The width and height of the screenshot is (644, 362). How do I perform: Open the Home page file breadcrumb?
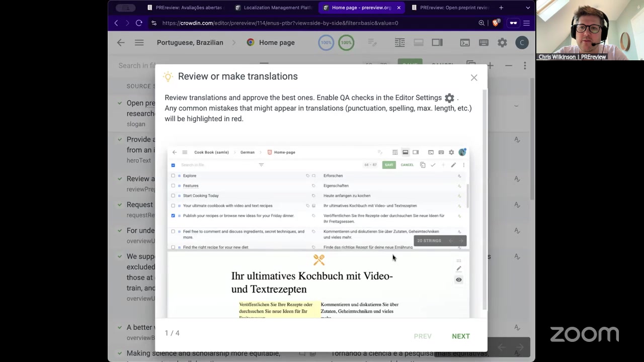(276, 43)
